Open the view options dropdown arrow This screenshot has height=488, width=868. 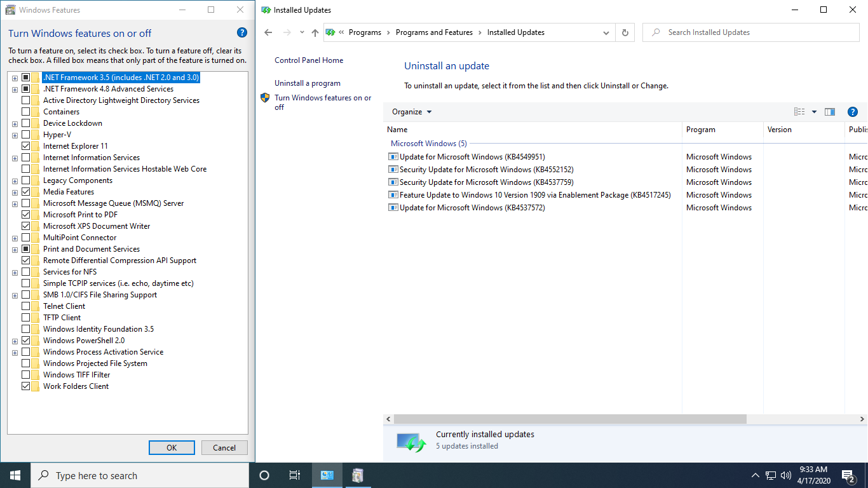coord(814,112)
